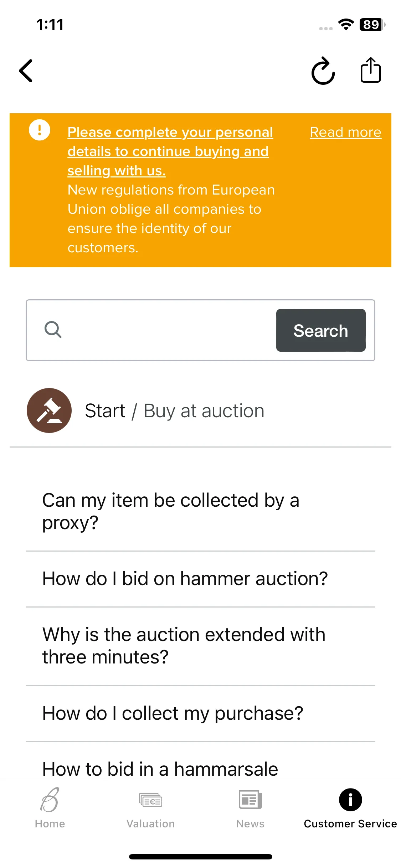Open 'Please complete your personal details' link

click(170, 151)
